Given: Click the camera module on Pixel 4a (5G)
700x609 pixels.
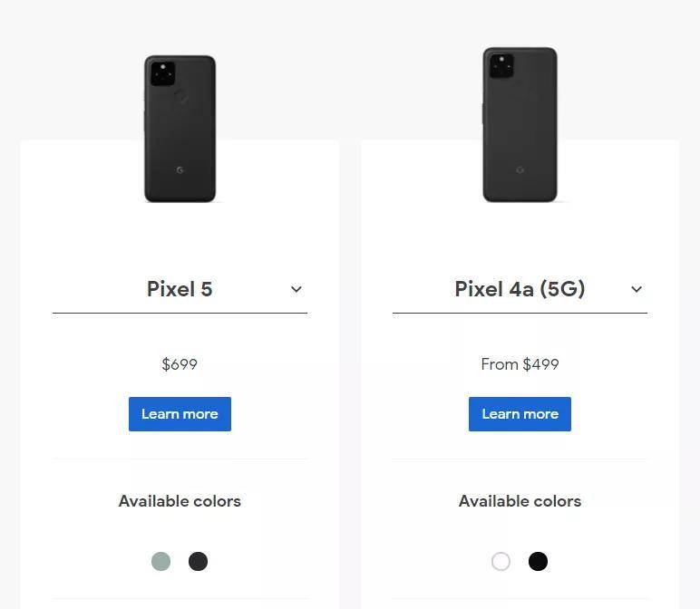Looking at the screenshot, I should (x=501, y=66).
